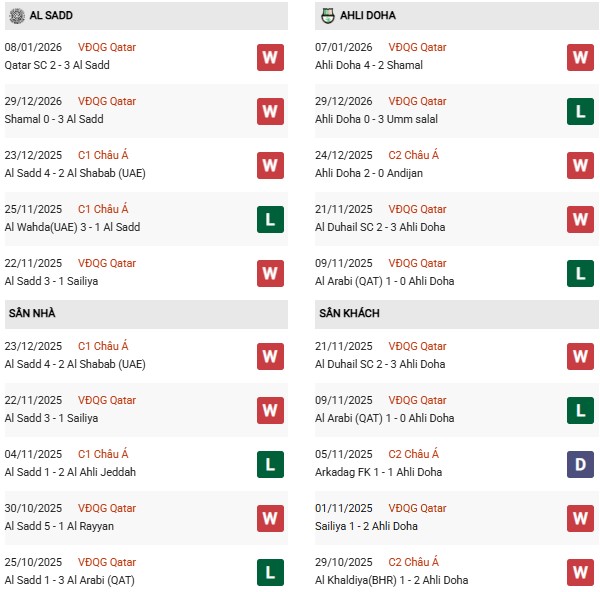Click the W badge for Qatar SC vs Al Sadd
Screen dimensions: 600x592
click(x=269, y=57)
